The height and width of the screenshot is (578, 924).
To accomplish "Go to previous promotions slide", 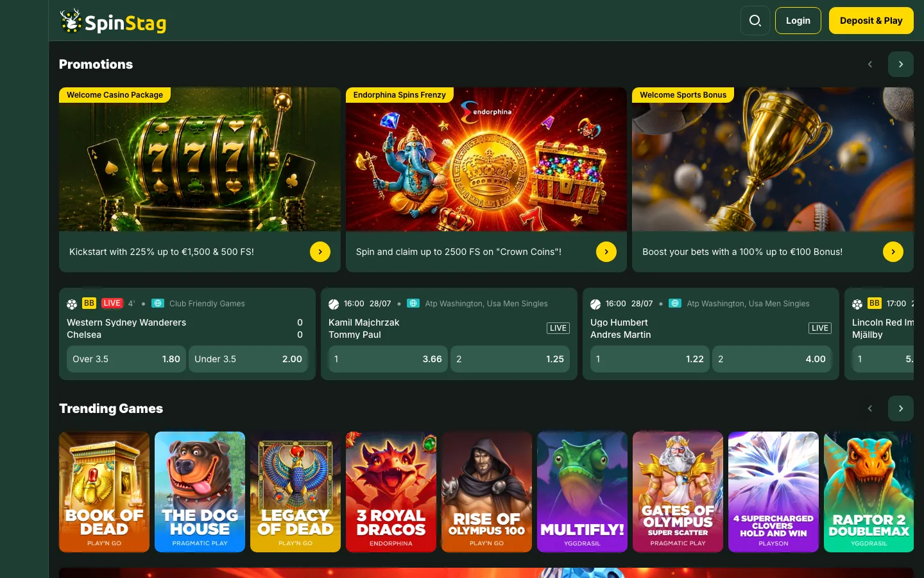I will tap(870, 64).
